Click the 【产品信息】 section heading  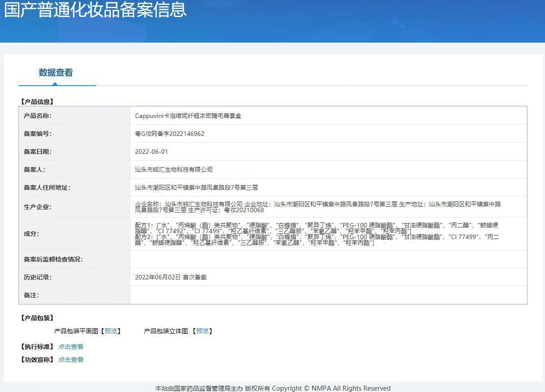pyautogui.click(x=37, y=102)
